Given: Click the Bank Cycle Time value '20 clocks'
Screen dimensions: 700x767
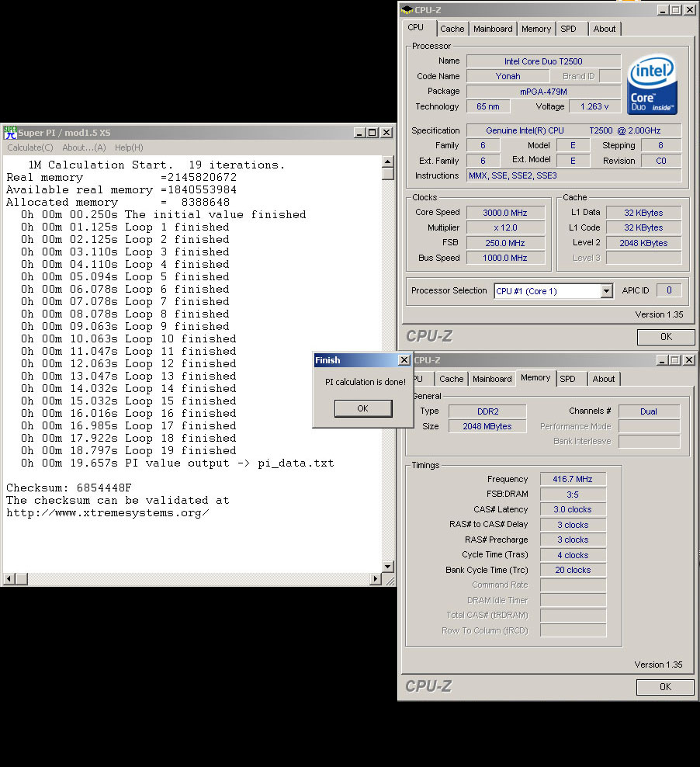Looking at the screenshot, I should pos(573,570).
